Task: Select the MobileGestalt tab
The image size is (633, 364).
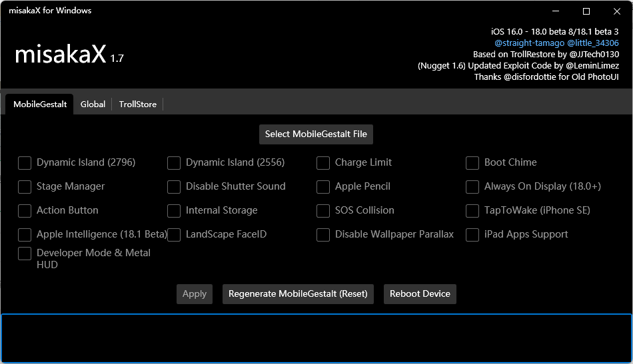Action: click(40, 104)
